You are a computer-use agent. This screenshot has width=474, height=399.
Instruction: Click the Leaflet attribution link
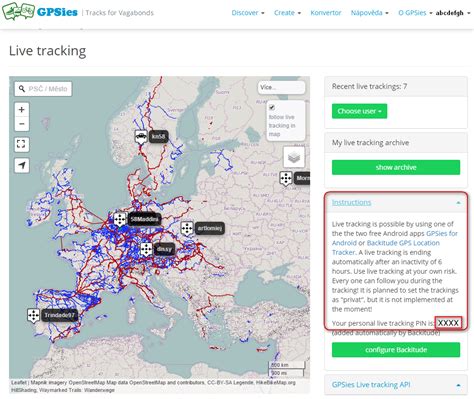pyautogui.click(x=19, y=383)
